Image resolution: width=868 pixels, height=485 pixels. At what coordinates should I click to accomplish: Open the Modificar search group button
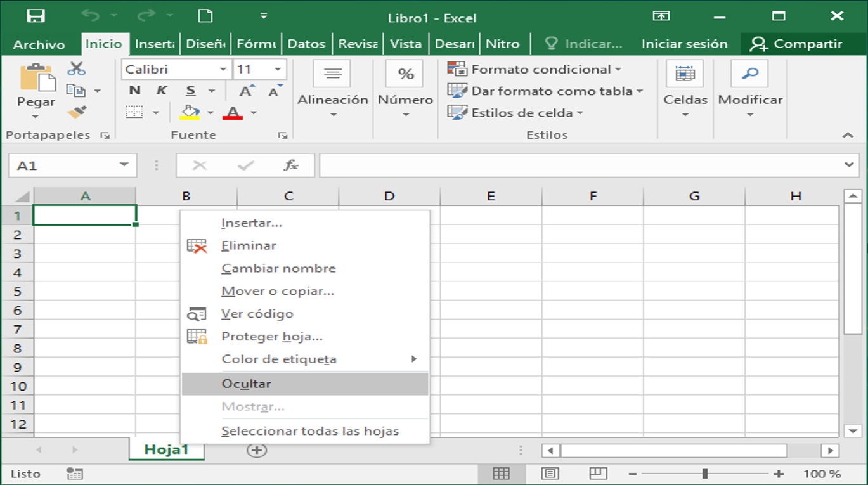coord(750,89)
